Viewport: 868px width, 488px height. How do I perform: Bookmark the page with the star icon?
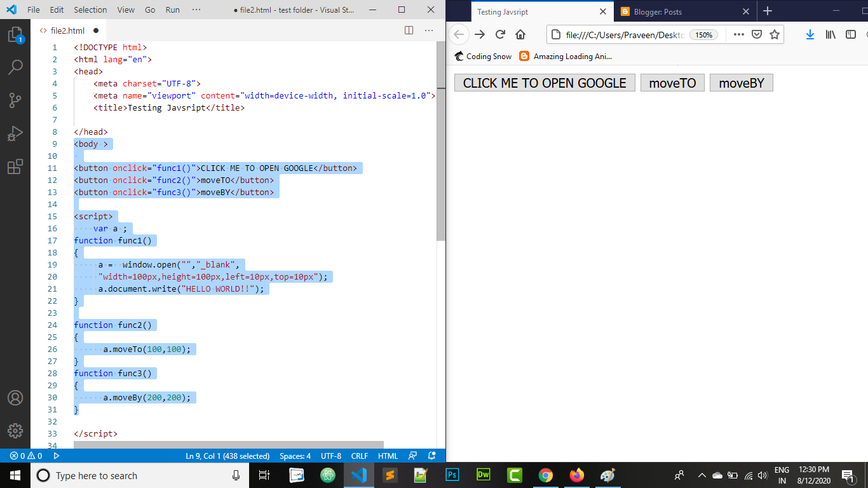775,35
